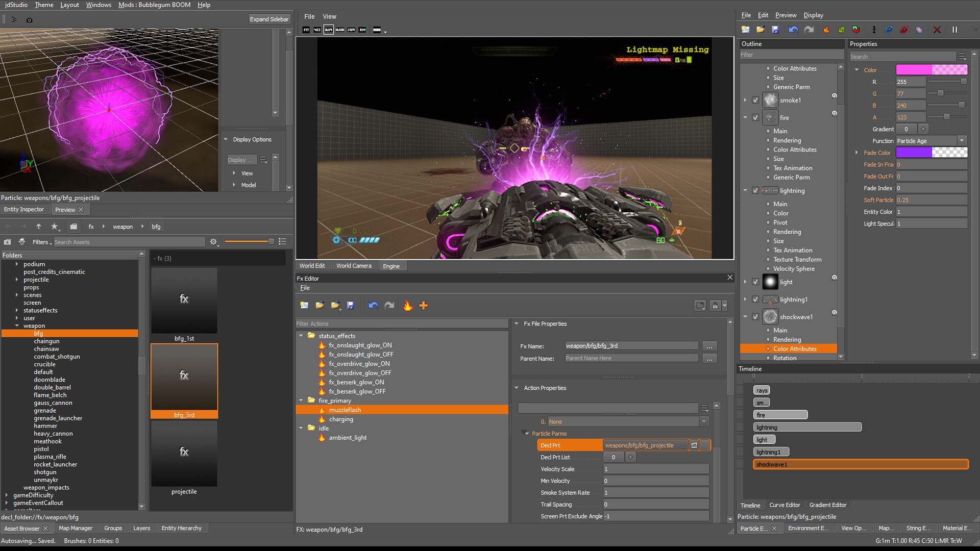Click the orange plus to add an action

[x=423, y=305]
